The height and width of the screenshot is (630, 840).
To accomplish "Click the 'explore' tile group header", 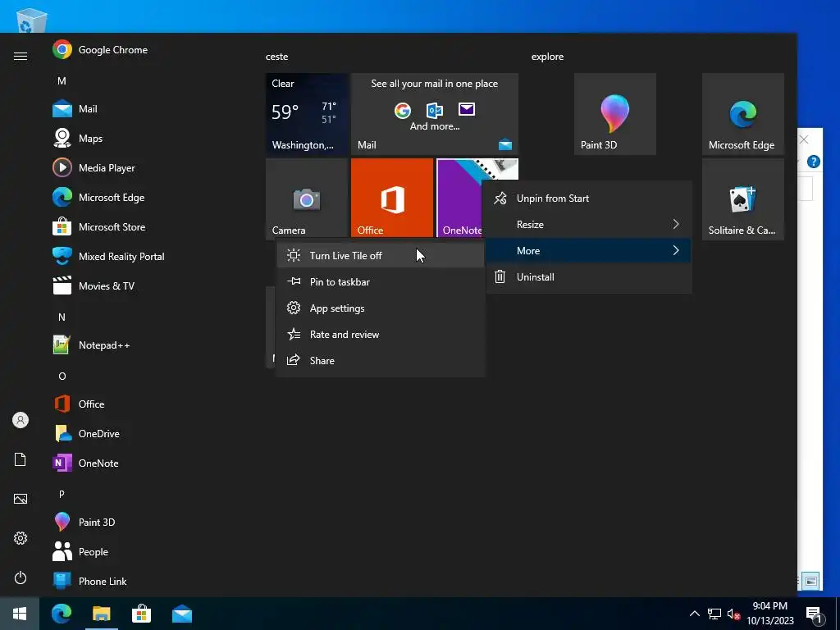I will (547, 57).
